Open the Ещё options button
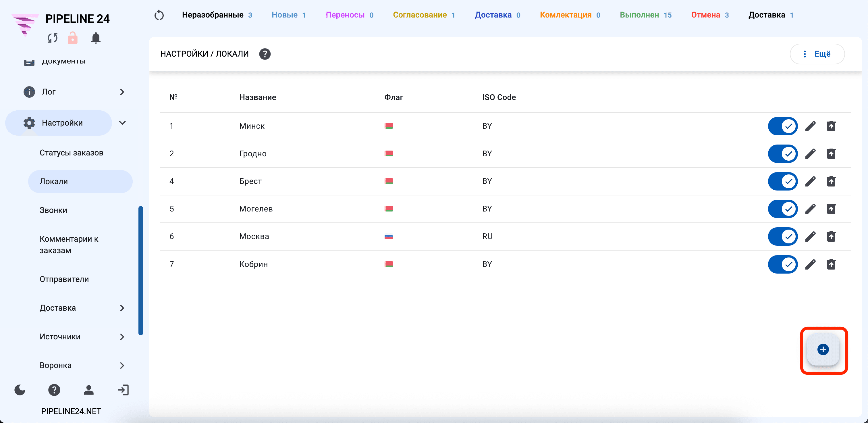Image resolution: width=868 pixels, height=423 pixels. [817, 54]
